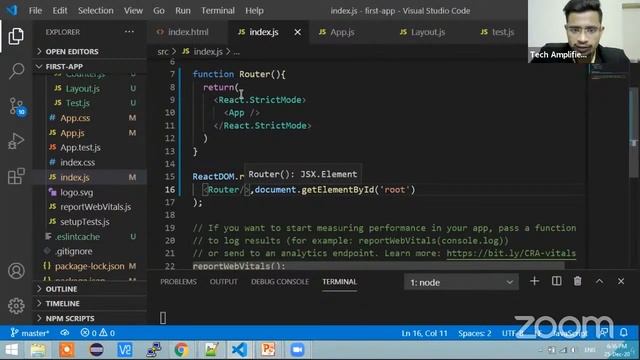This screenshot has height=360, width=640.
Task: Open Windows Start menu
Action: pyautogui.click(x=11, y=350)
